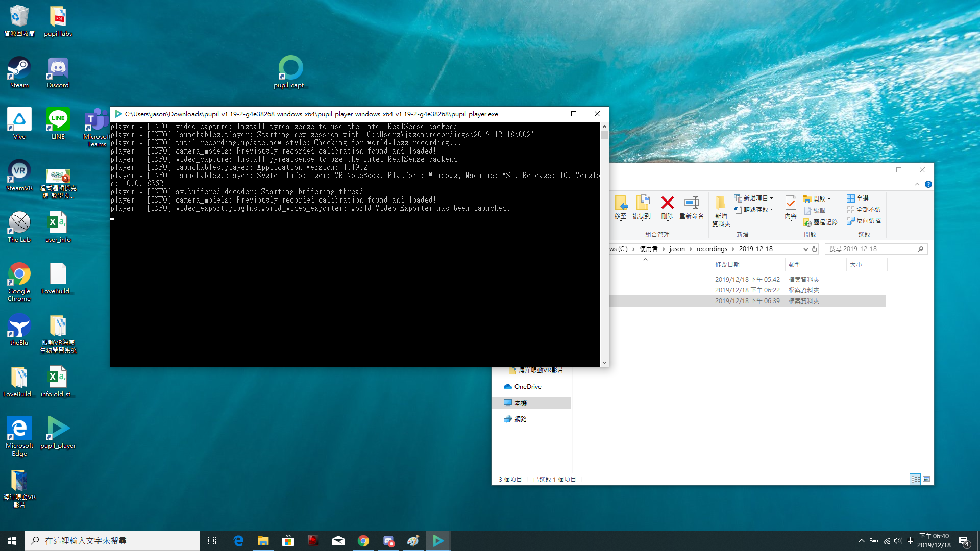Collapse the Explorer ribbon chevron
980x551 pixels.
(x=917, y=184)
